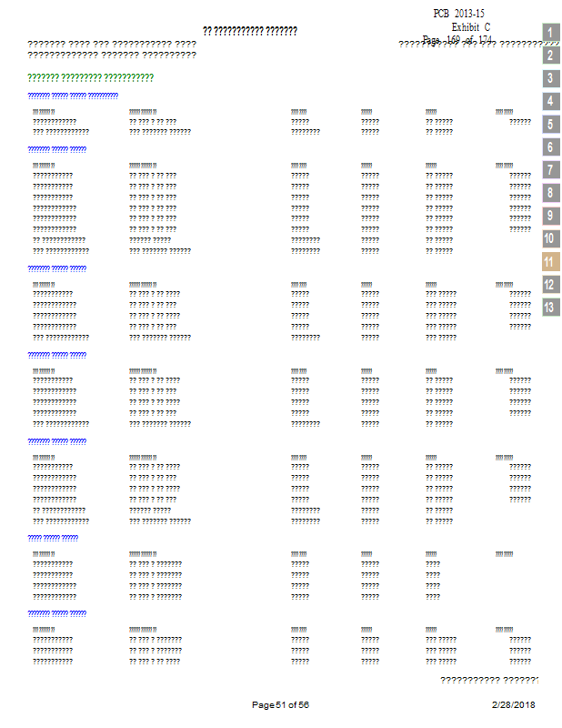Jump to numbered button 10

tap(550, 239)
